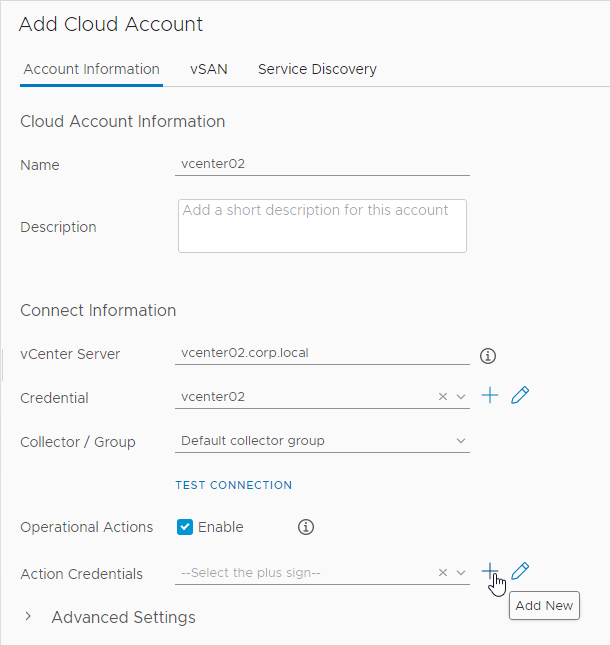Screen dimensions: 610x645
Task: Edit Action Credentials using pencil icon
Action: (520, 571)
